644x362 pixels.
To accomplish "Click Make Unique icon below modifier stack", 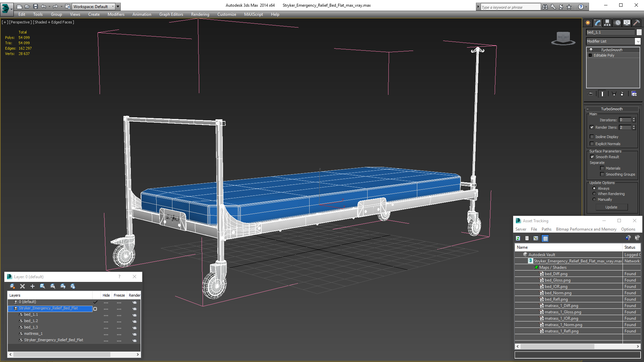I will tap(614, 94).
